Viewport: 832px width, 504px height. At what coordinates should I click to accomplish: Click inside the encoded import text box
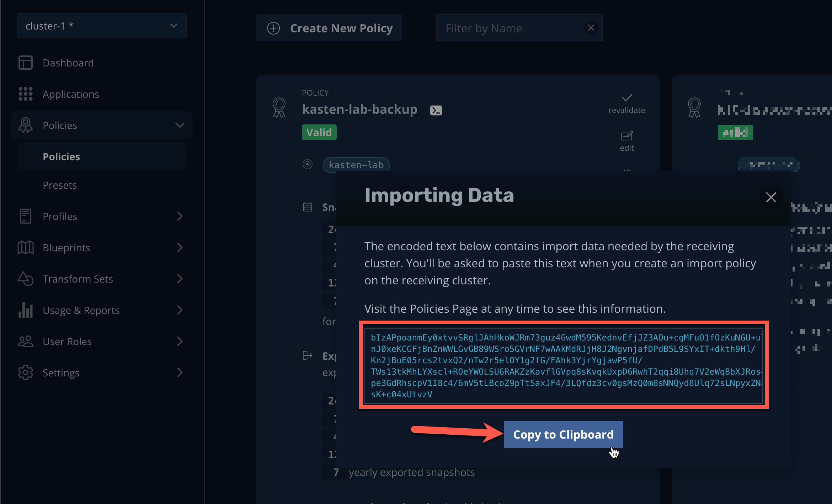(x=564, y=366)
